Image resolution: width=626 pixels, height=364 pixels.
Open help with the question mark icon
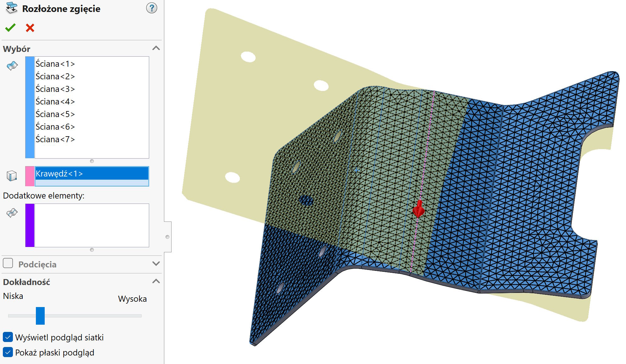coord(151,8)
